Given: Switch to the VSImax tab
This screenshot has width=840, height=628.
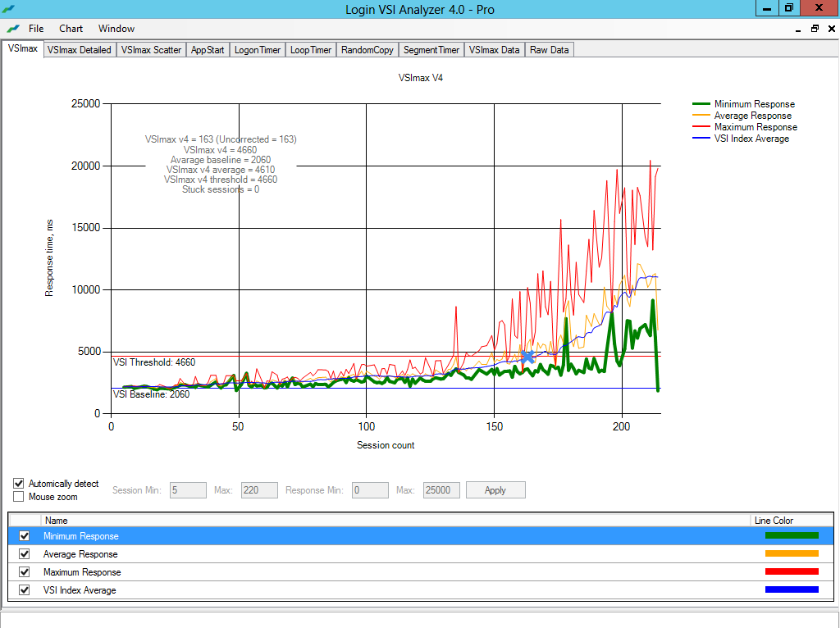Looking at the screenshot, I should tap(22, 48).
